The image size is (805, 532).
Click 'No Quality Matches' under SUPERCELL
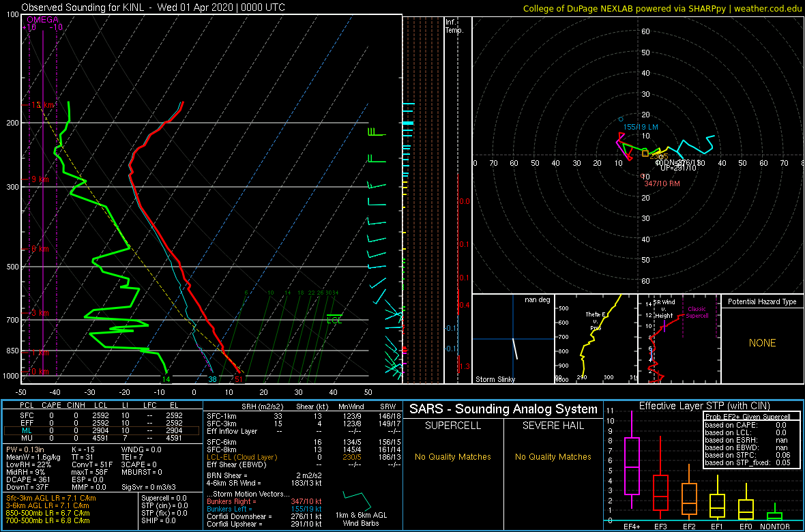(x=454, y=456)
